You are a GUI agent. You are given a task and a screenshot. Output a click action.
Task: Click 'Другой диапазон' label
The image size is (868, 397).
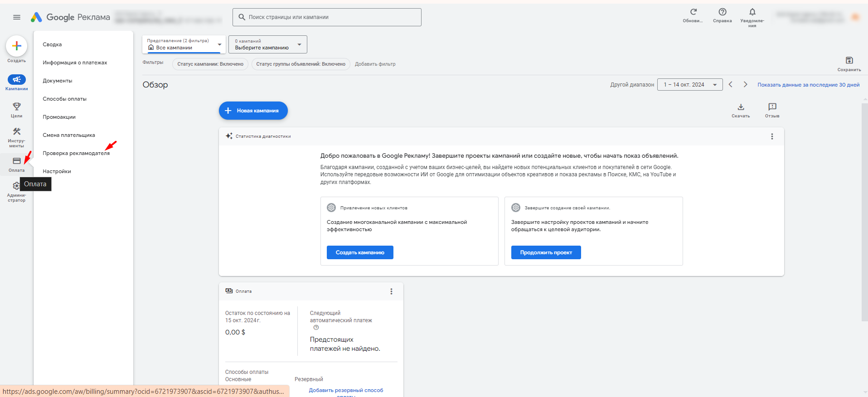[x=632, y=85]
